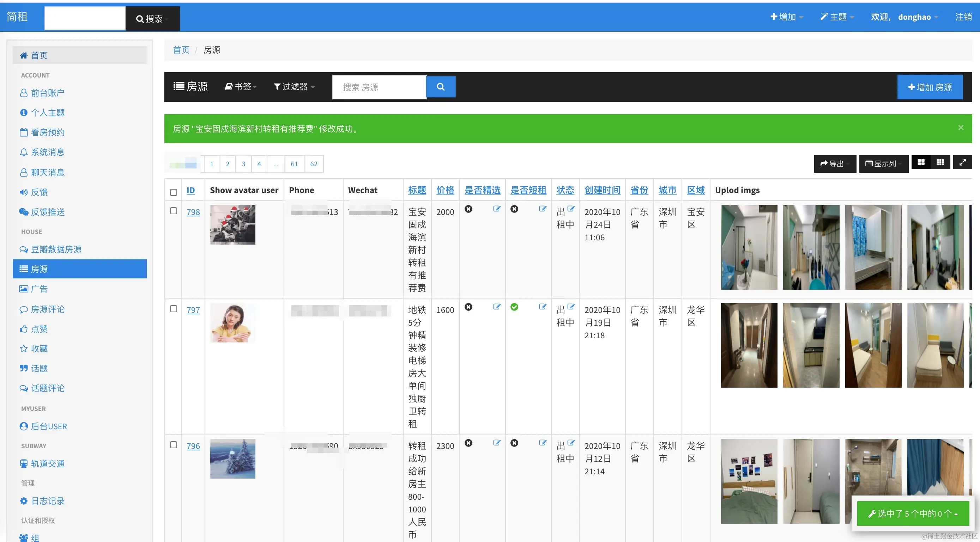Click the green check 是否短租 icon for row 797
Image resolution: width=980 pixels, height=542 pixels.
pyautogui.click(x=514, y=307)
